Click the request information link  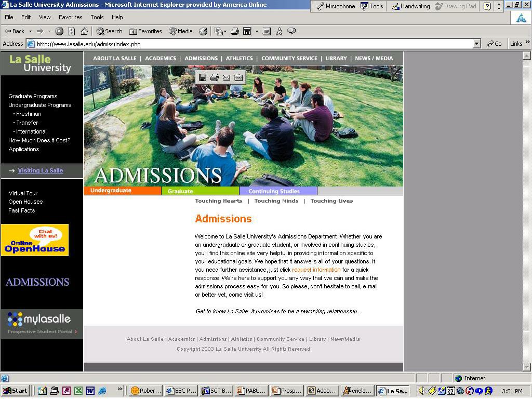tap(316, 270)
